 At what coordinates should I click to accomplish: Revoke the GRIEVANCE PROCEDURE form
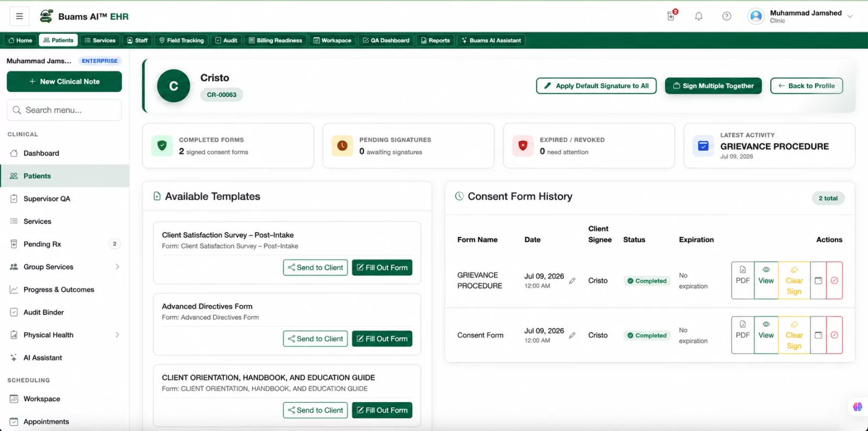834,280
